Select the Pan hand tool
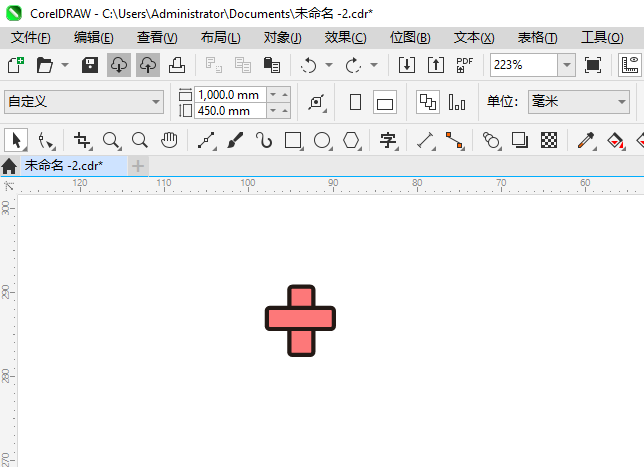The image size is (644, 467). [169, 140]
